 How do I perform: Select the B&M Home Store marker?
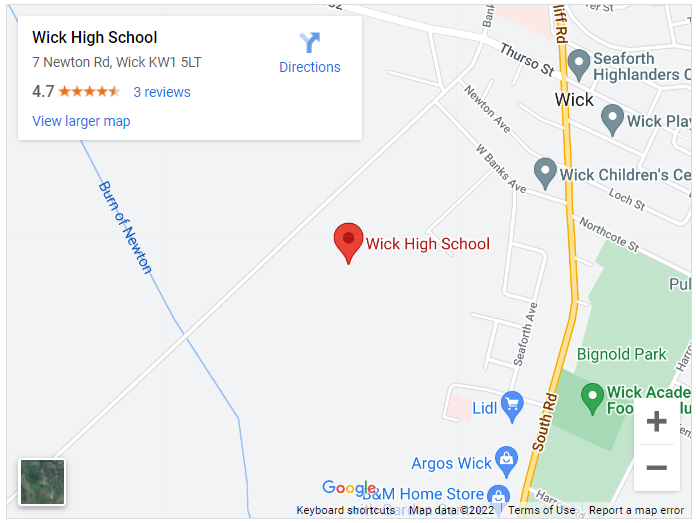click(x=498, y=496)
